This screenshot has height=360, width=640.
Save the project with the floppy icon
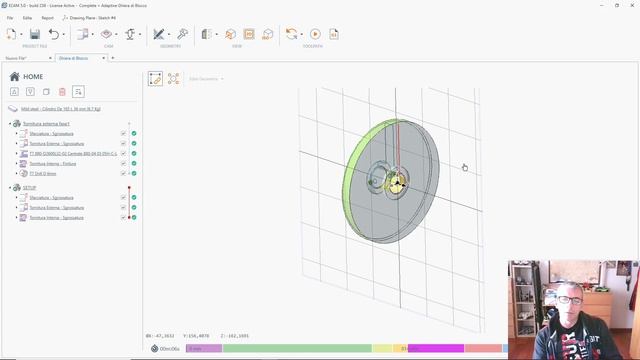point(35,34)
